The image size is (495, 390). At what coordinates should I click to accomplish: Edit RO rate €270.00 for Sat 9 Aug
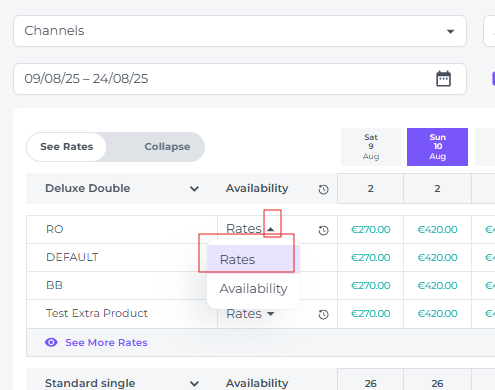(371, 230)
